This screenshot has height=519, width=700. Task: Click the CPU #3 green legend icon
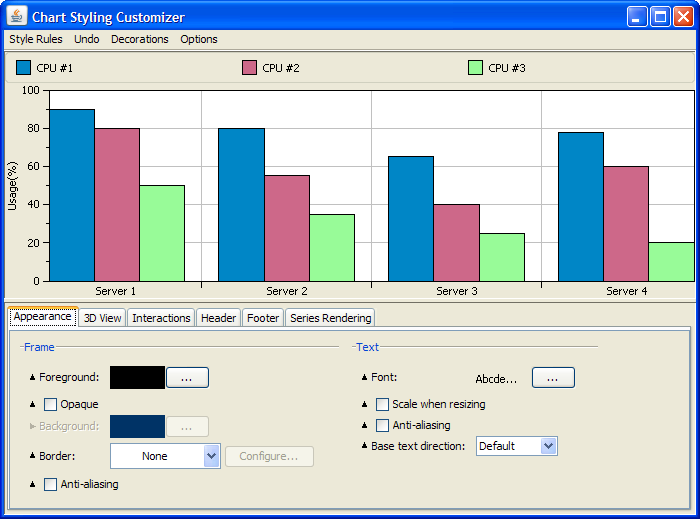476,68
